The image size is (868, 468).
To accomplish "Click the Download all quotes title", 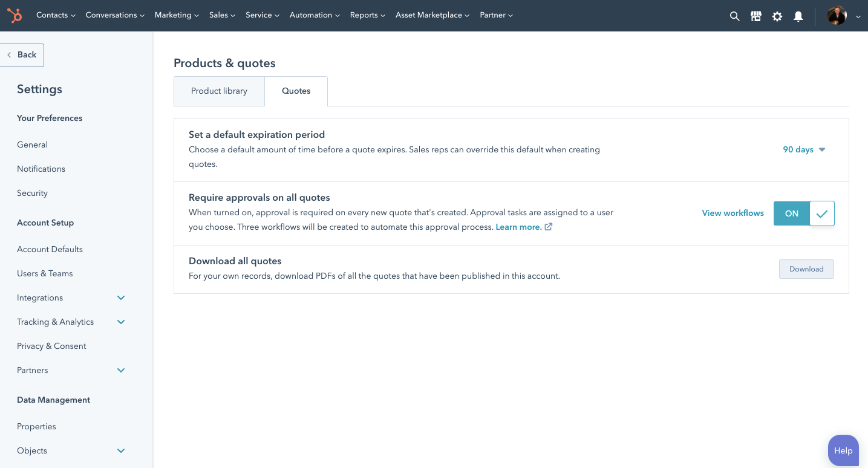I will click(x=235, y=261).
